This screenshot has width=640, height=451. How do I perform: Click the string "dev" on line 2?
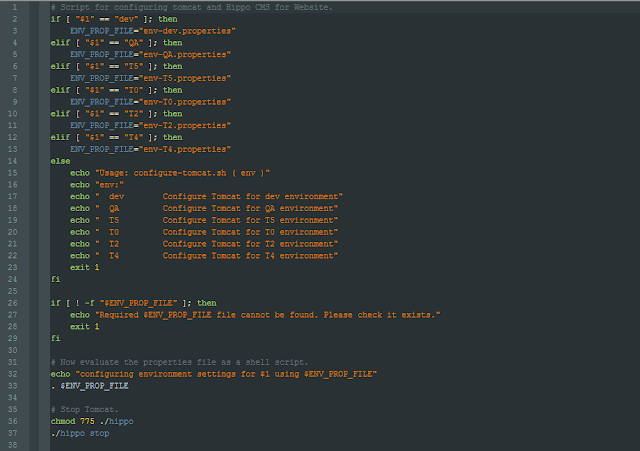(126, 19)
